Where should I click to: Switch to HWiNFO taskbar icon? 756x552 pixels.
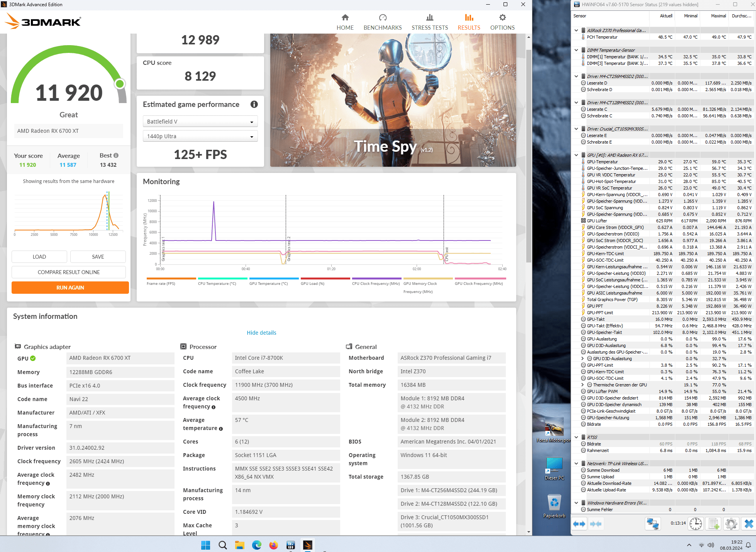click(291, 545)
